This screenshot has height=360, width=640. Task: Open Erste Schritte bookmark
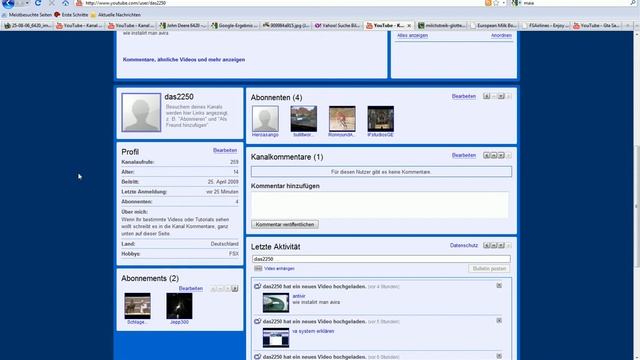tap(71, 15)
